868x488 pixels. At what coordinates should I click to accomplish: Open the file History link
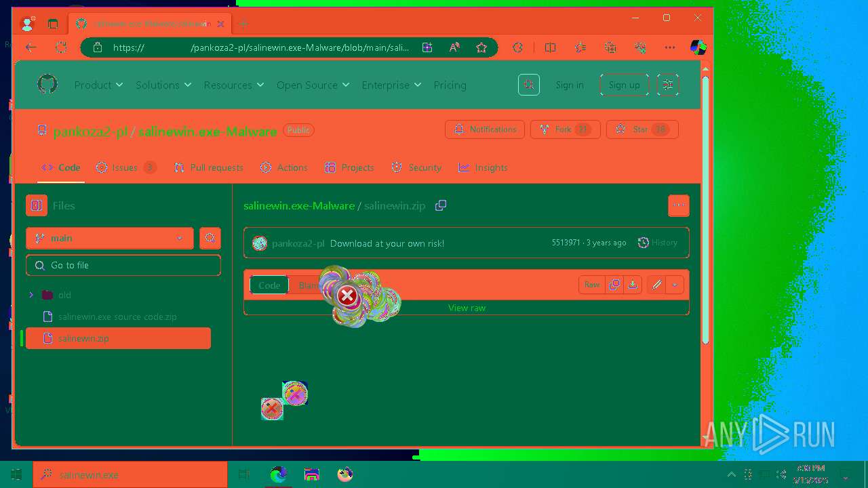657,243
